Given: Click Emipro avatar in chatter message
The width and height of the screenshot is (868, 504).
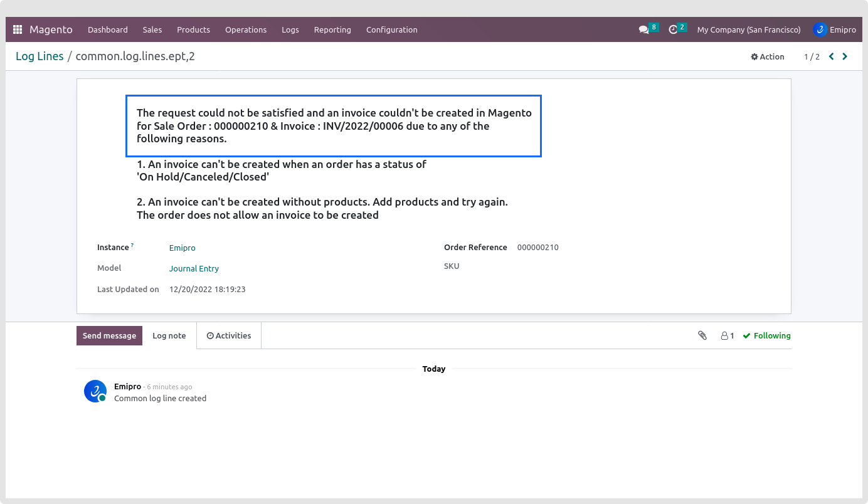Looking at the screenshot, I should pyautogui.click(x=95, y=391).
